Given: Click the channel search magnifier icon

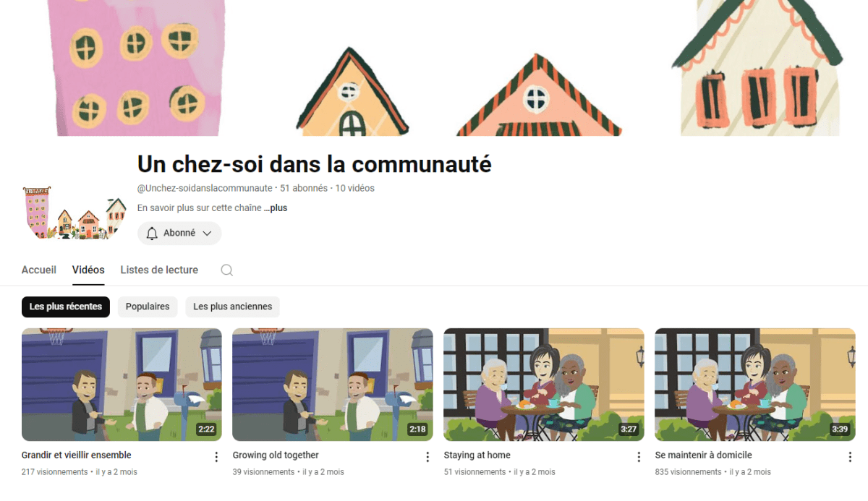Looking at the screenshot, I should pos(226,270).
